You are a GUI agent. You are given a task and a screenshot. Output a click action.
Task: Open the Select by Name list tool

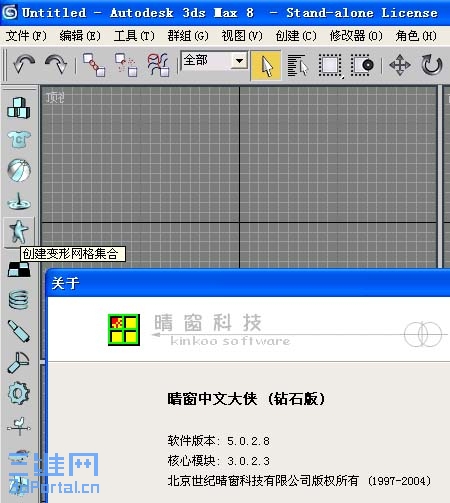pyautogui.click(x=298, y=65)
